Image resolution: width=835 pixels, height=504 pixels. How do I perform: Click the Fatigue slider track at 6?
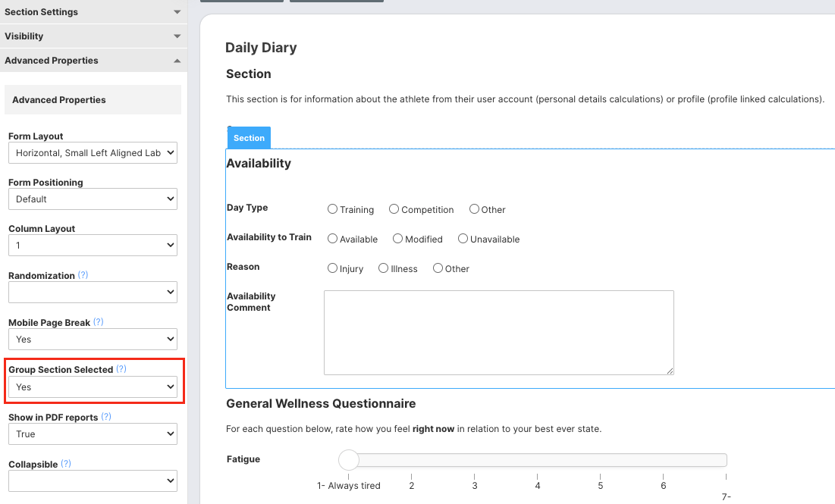(x=663, y=460)
